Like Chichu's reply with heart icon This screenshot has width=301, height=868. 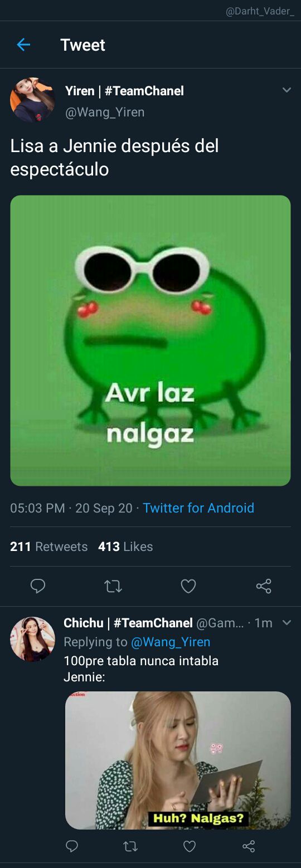190,846
